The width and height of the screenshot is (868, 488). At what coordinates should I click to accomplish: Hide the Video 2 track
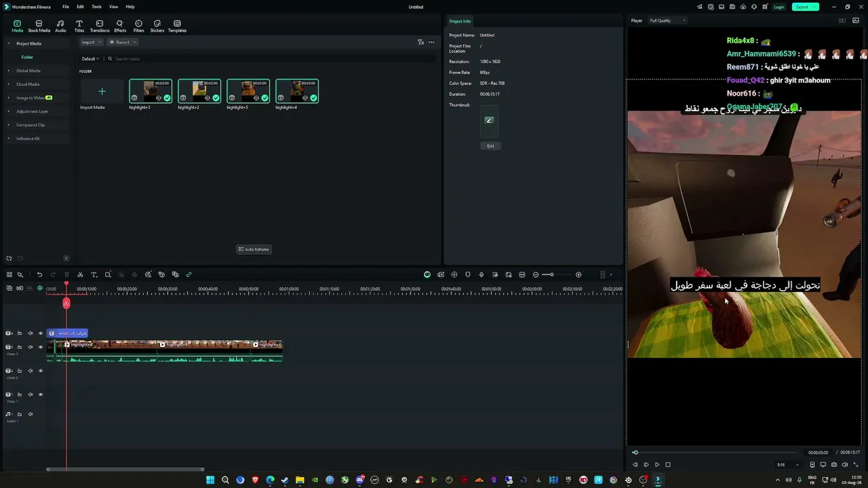coord(41,371)
